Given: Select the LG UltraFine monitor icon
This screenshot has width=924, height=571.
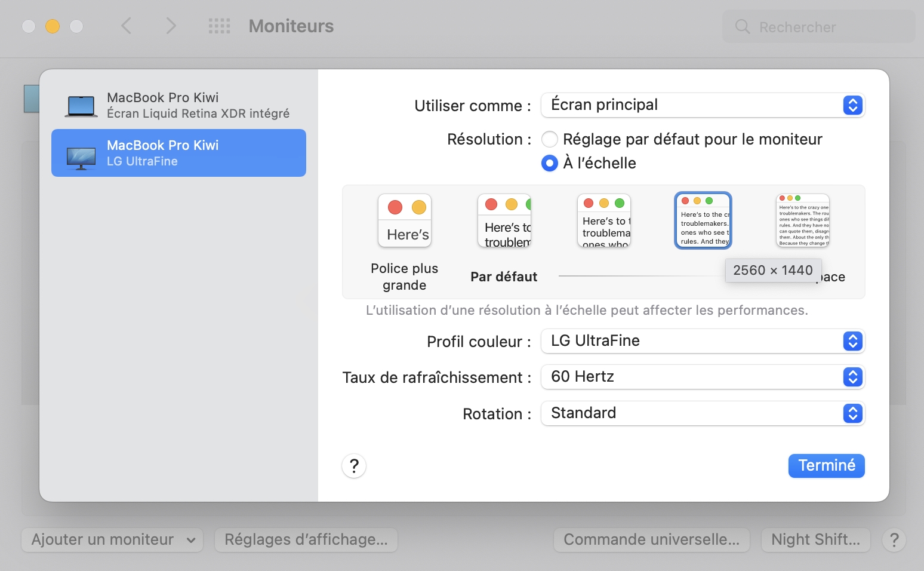Looking at the screenshot, I should tap(81, 158).
